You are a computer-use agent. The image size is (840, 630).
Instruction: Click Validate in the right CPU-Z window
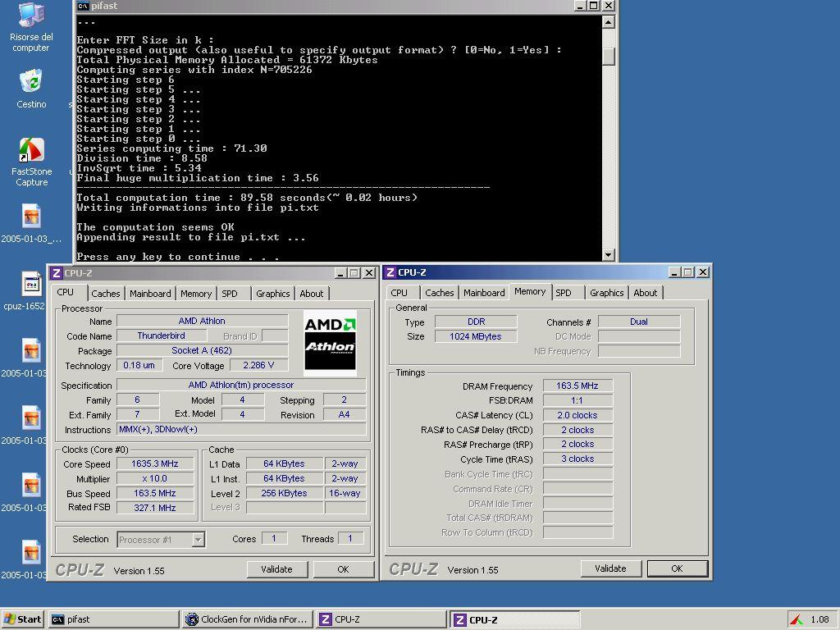point(610,568)
